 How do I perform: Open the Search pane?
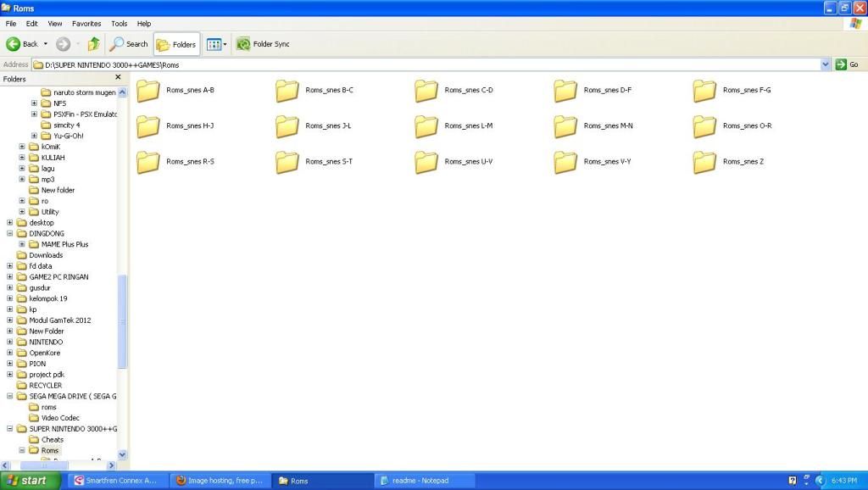tap(129, 44)
